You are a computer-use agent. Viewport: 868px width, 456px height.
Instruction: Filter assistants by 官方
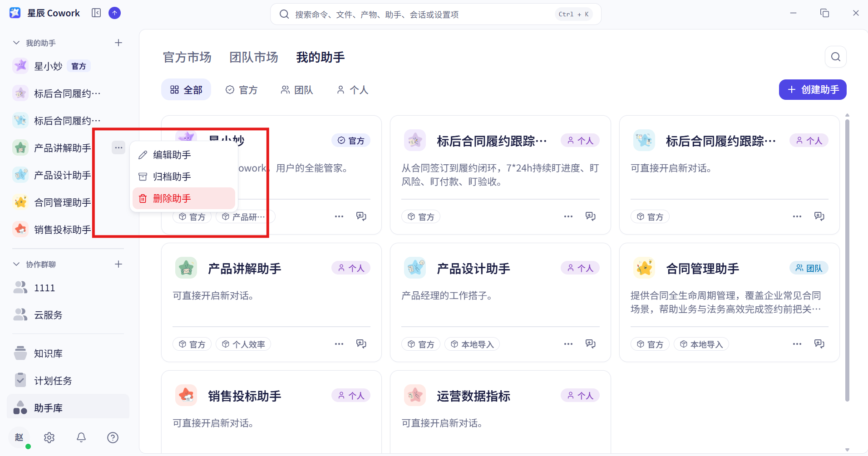coord(242,90)
